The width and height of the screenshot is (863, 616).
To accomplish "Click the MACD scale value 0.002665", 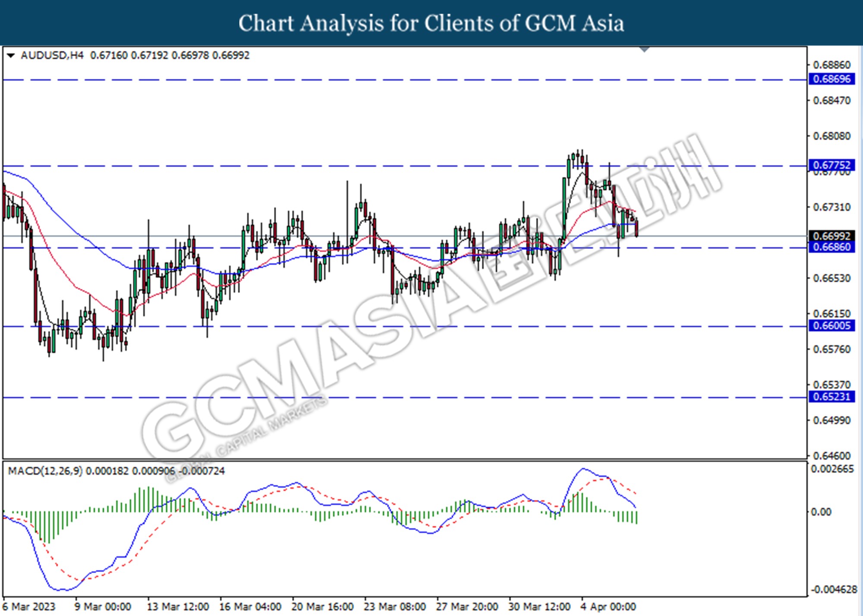I will (832, 469).
